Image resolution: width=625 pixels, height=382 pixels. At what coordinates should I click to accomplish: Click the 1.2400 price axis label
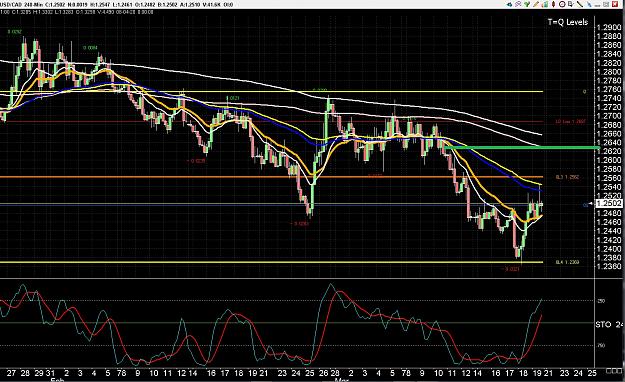(609, 248)
